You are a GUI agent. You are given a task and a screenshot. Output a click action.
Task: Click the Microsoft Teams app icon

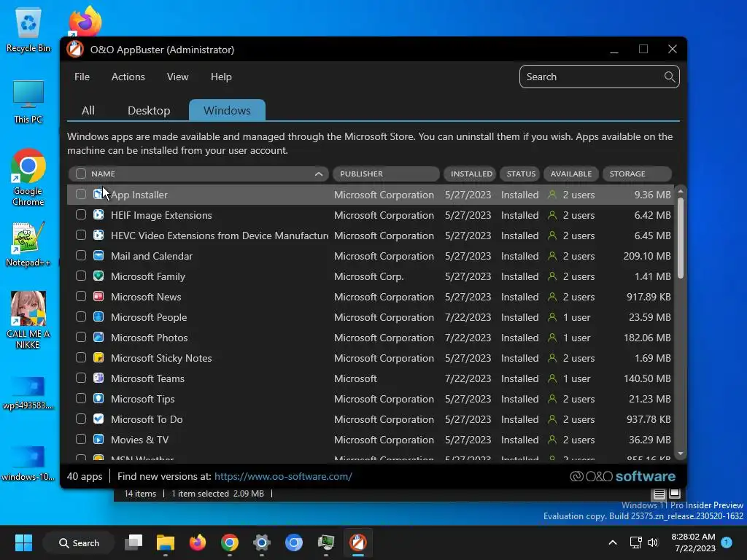click(x=98, y=378)
